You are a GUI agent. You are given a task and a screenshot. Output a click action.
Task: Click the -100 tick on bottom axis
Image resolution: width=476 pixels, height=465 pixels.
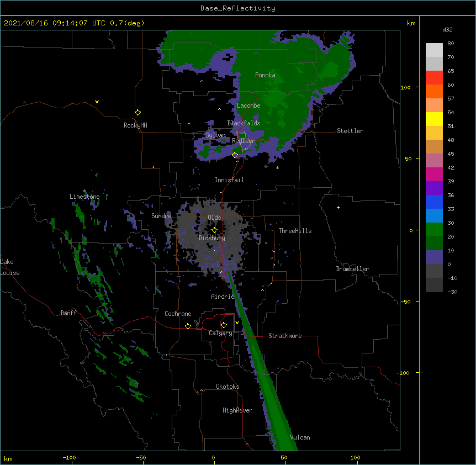(69, 457)
